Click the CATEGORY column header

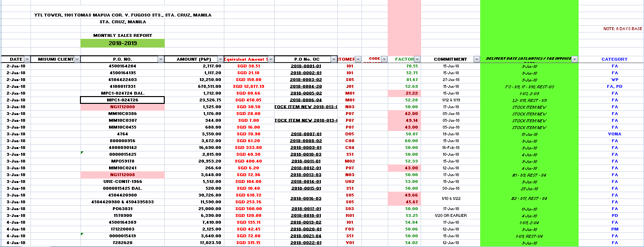point(614,59)
